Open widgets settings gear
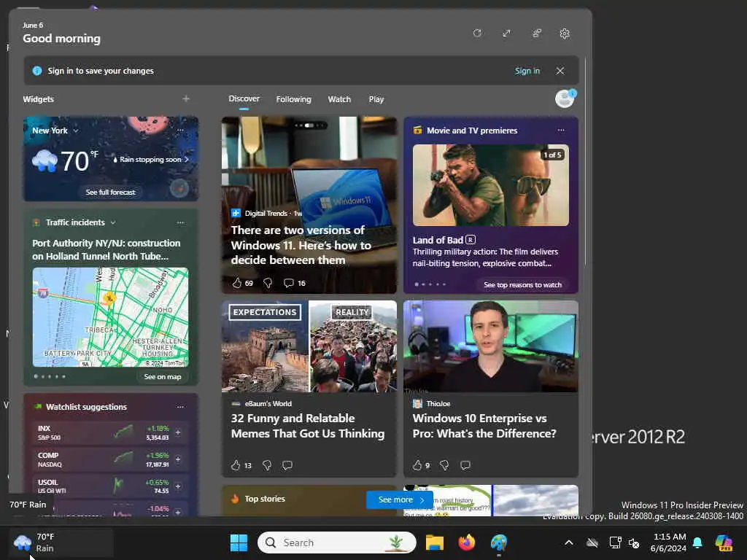Screen dimensions: 747x560 [x=565, y=34]
